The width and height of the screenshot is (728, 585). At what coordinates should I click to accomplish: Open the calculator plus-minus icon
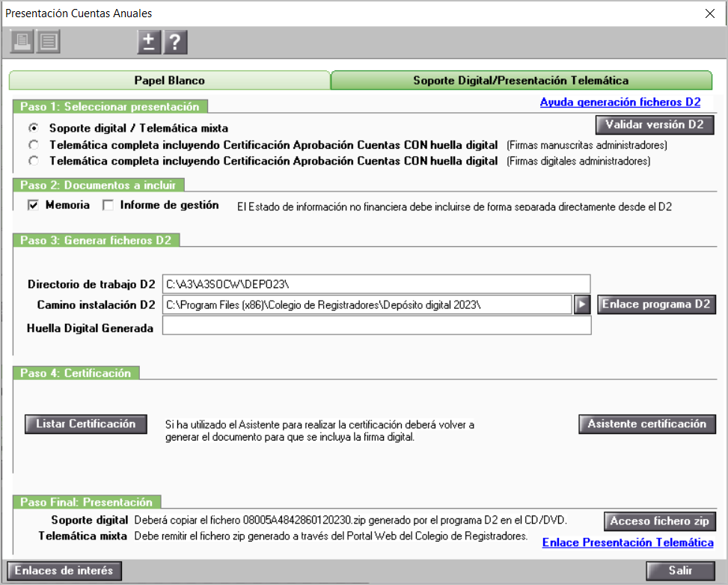click(x=149, y=42)
